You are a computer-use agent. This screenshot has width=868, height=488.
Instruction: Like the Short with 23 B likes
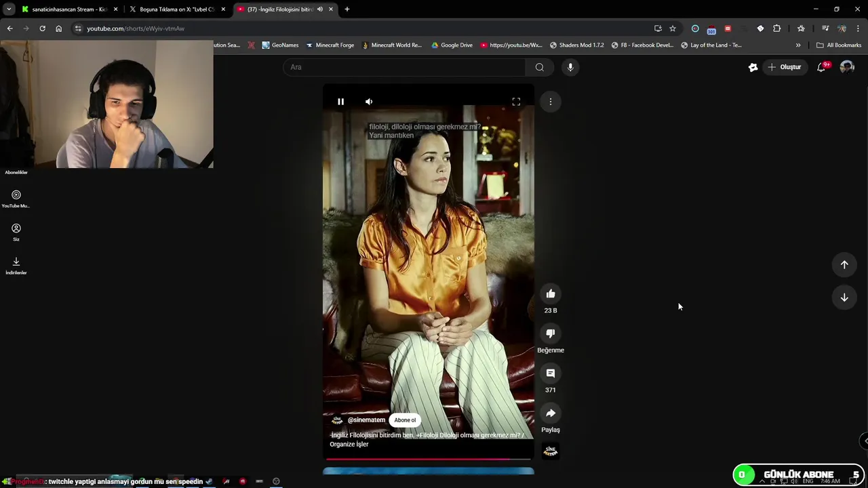(x=551, y=294)
